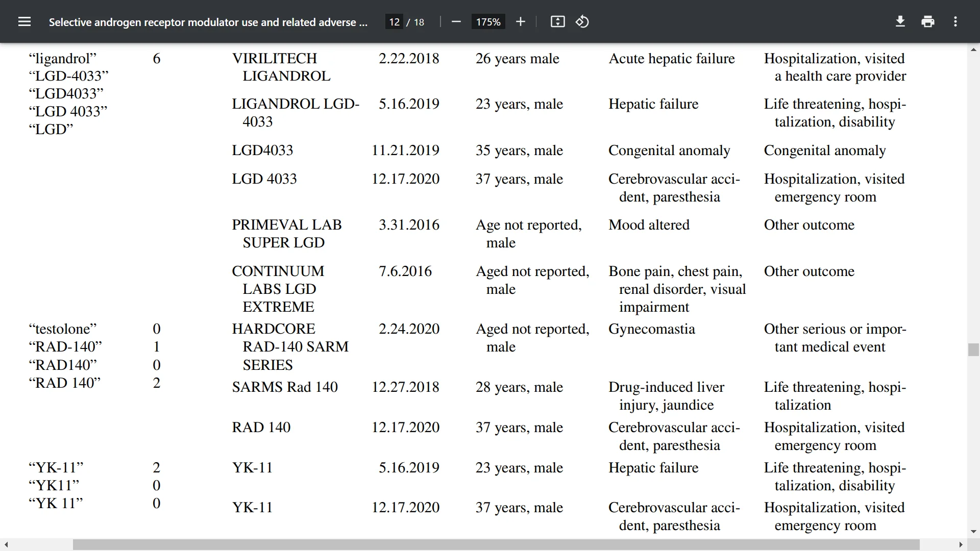Click the "Mood altered" text

649,225
